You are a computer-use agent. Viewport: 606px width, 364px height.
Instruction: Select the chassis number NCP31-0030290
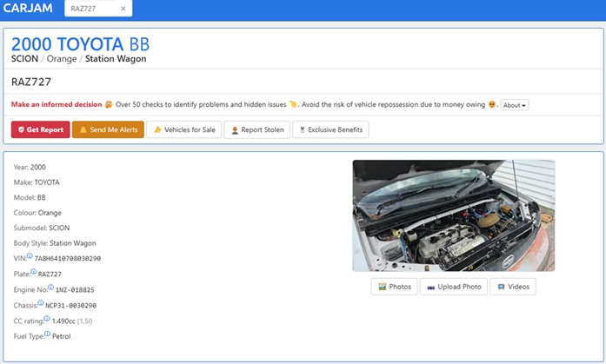[70, 306]
